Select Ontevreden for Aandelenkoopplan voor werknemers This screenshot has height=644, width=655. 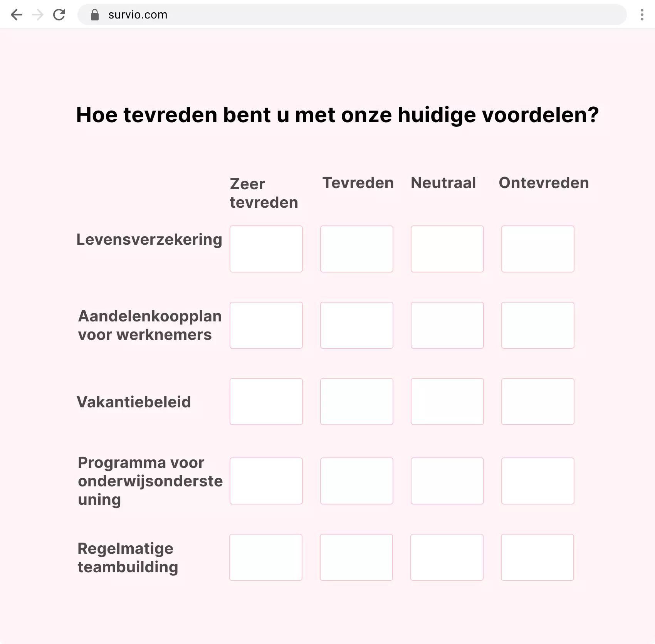point(537,325)
